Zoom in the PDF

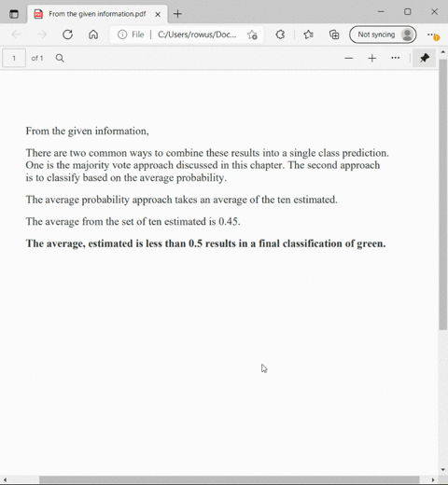coord(372,58)
